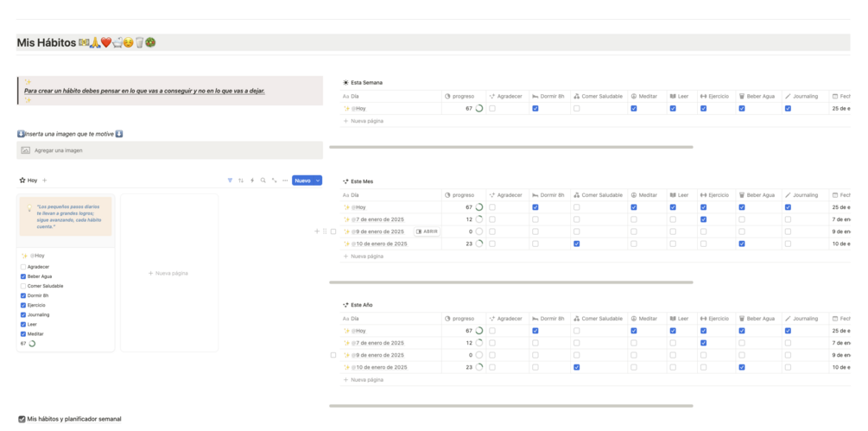This screenshot has height=431, width=868.
Task: Open the dropdown arrow on the Nuevo button
Action: 318,181
